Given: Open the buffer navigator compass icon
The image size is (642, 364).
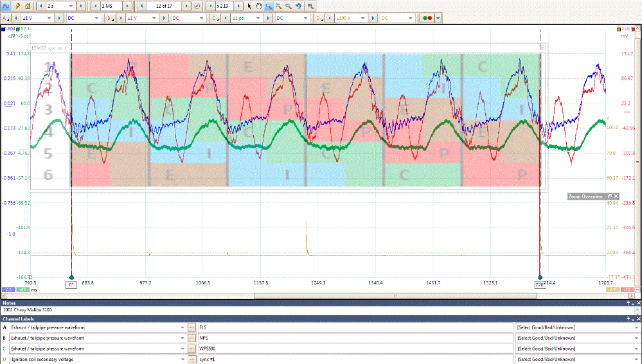Looking at the screenshot, I should (x=197, y=5).
